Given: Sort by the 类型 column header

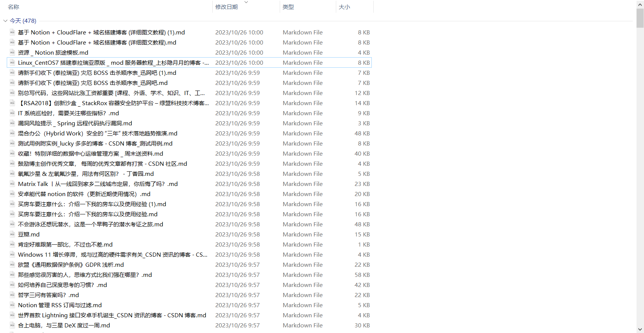Looking at the screenshot, I should pyautogui.click(x=288, y=7).
